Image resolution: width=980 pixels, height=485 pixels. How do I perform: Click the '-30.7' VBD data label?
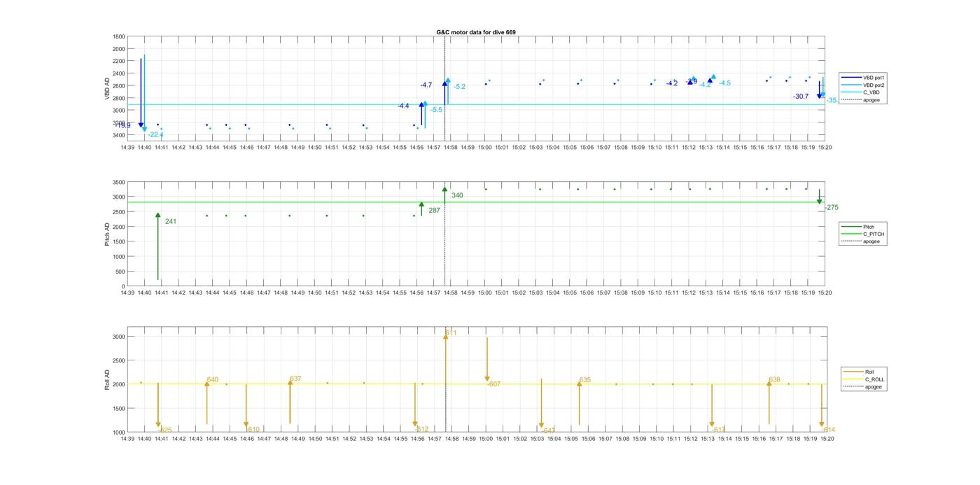[x=801, y=97]
